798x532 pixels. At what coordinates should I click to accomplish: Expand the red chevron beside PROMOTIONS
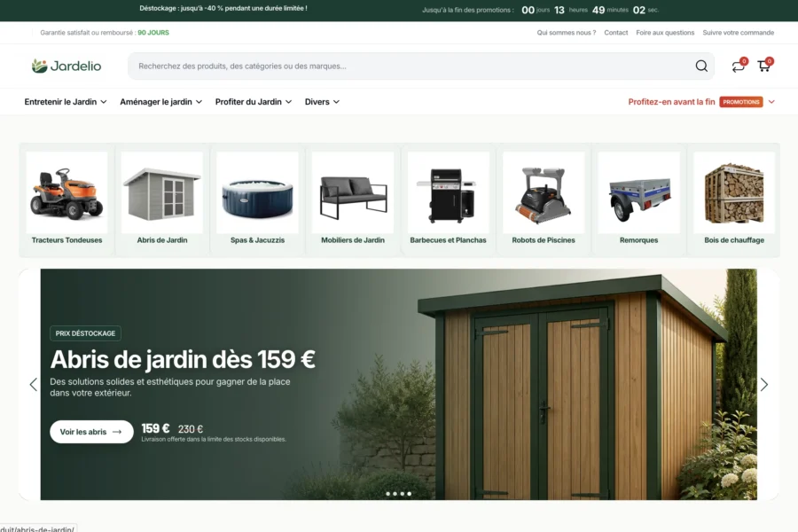[x=771, y=102]
